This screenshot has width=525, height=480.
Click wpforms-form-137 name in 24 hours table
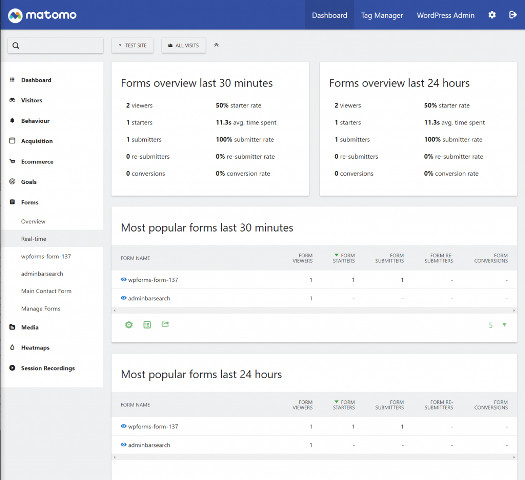pyautogui.click(x=153, y=426)
